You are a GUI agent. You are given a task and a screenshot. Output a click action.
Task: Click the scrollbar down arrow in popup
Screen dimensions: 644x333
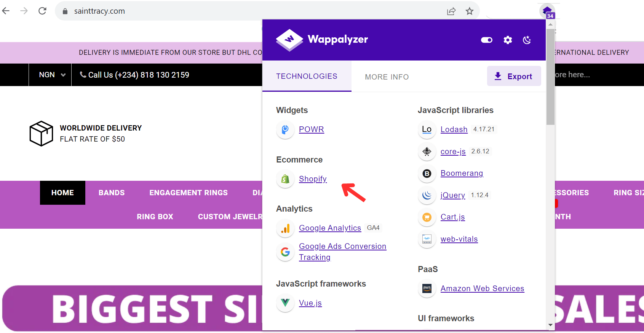[550, 325]
